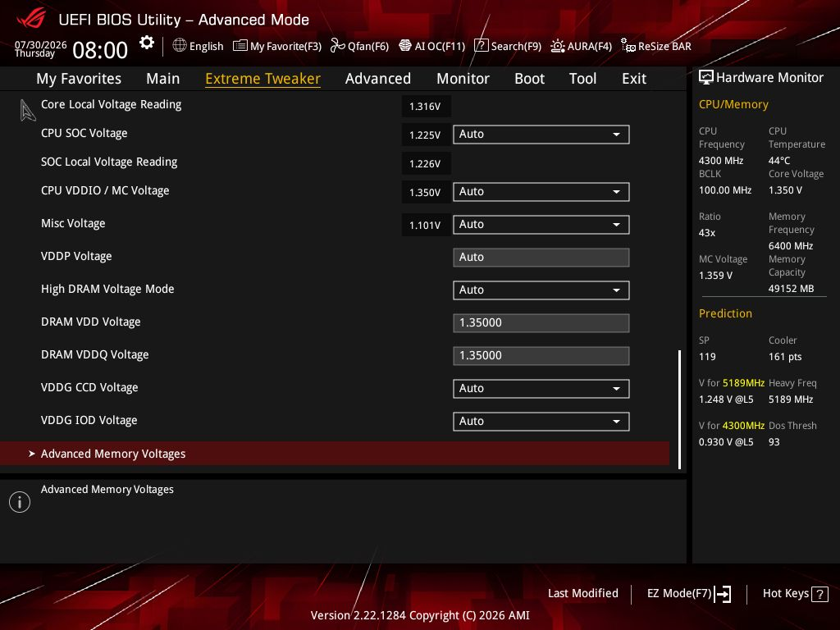This screenshot has width=840, height=630.
Task: Click the Prediction section heading
Action: click(x=725, y=313)
